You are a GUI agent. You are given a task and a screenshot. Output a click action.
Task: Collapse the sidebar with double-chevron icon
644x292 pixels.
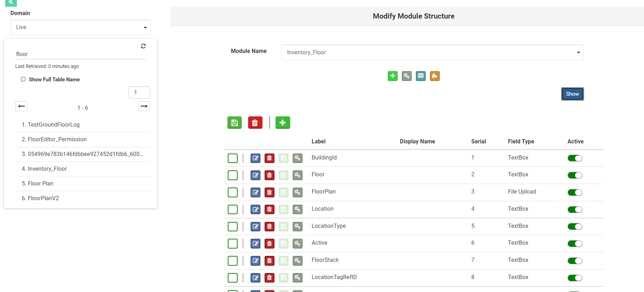tap(11, 2)
